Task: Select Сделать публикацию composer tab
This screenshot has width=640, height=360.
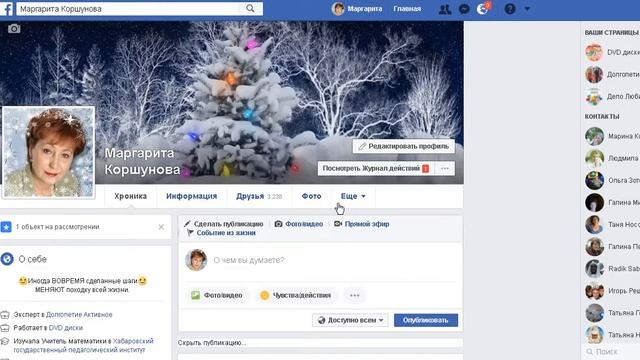Action: tap(224, 224)
